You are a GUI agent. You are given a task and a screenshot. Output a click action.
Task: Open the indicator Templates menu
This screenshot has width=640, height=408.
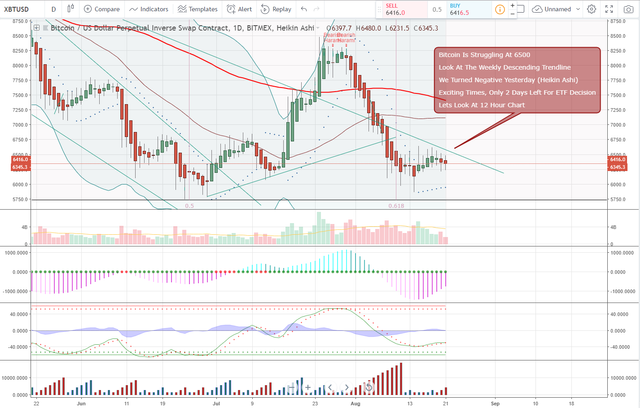(x=198, y=9)
